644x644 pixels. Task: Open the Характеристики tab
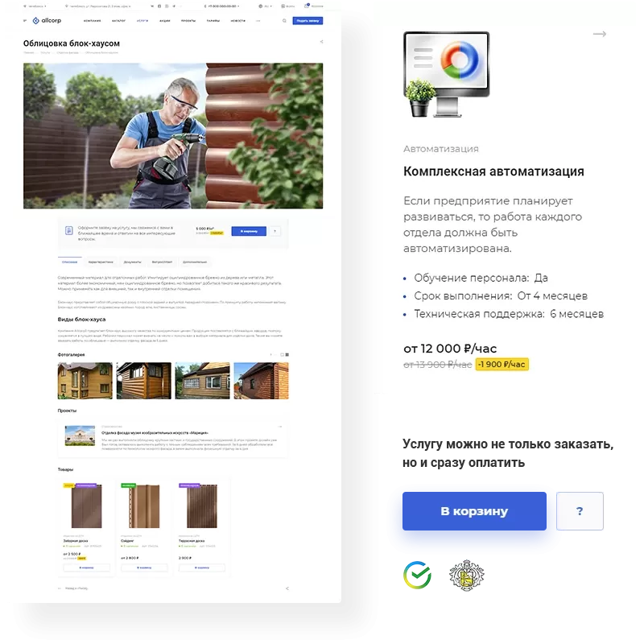pos(101,262)
